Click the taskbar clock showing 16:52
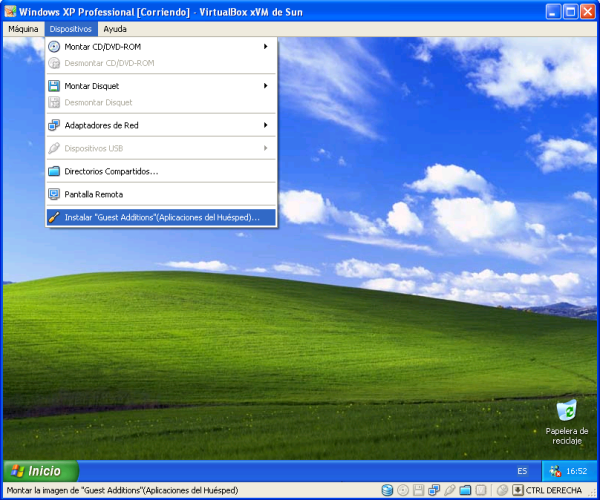The height and width of the screenshot is (500, 600). click(x=577, y=471)
